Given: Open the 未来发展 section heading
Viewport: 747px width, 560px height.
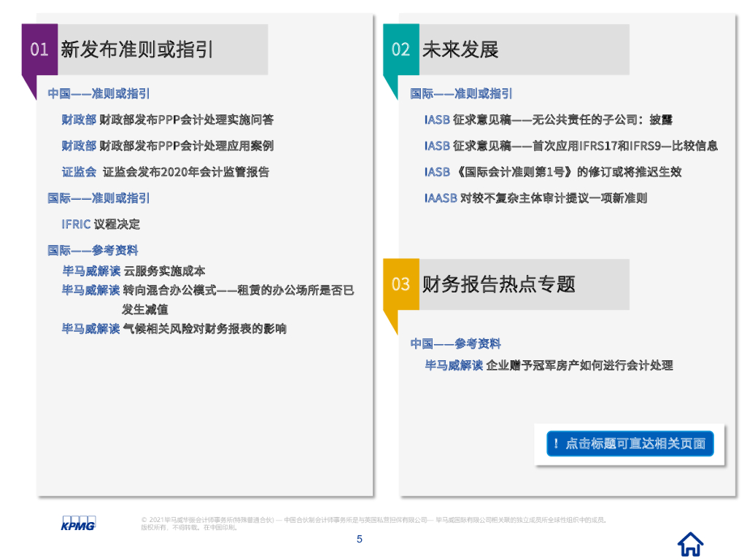Looking at the screenshot, I should (x=460, y=50).
